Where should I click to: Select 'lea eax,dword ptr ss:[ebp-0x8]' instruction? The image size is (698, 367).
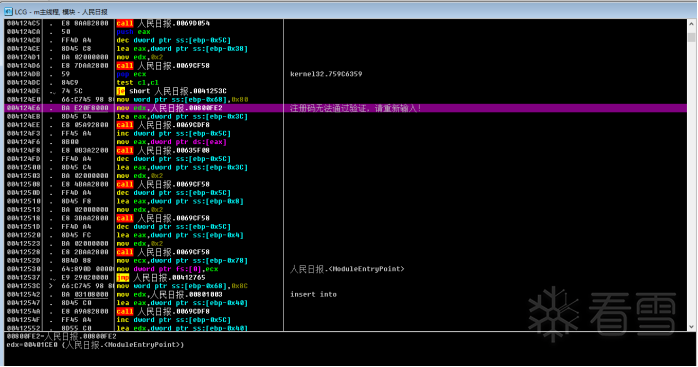click(x=180, y=201)
